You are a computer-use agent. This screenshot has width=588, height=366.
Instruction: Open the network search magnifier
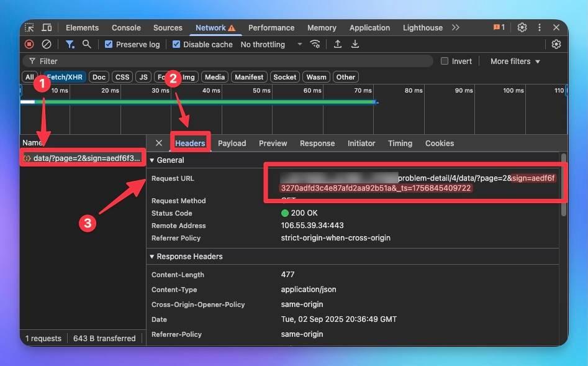coord(87,44)
